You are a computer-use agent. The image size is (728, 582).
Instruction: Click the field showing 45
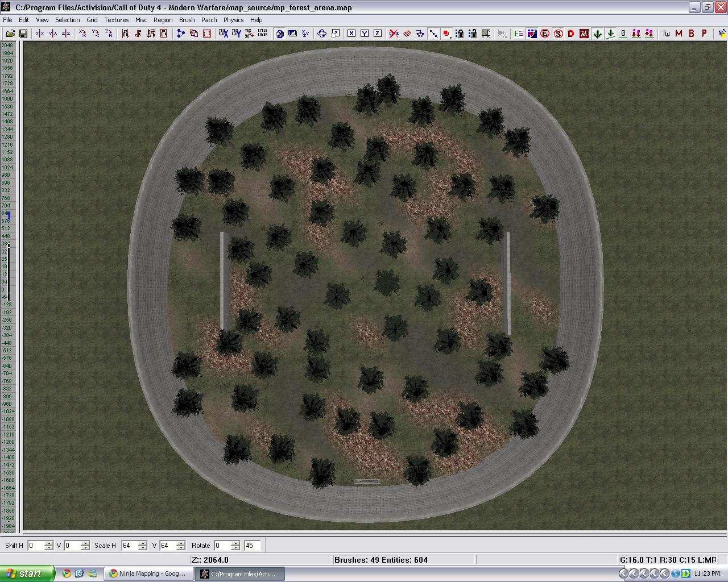click(x=252, y=546)
